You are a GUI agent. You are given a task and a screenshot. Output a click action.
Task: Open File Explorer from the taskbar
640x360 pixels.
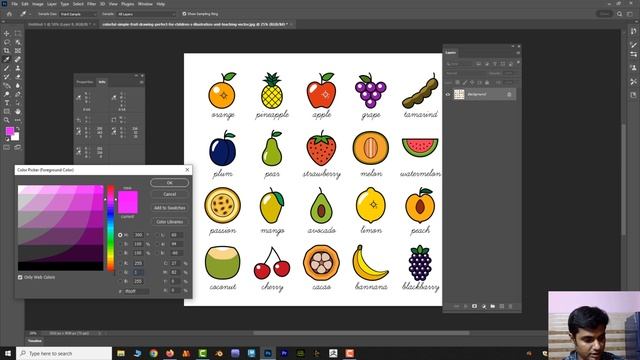(121, 353)
